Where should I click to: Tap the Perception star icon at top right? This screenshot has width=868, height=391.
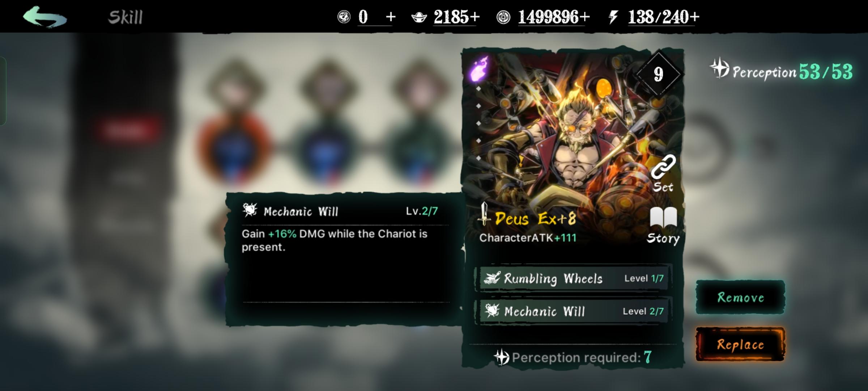(719, 68)
